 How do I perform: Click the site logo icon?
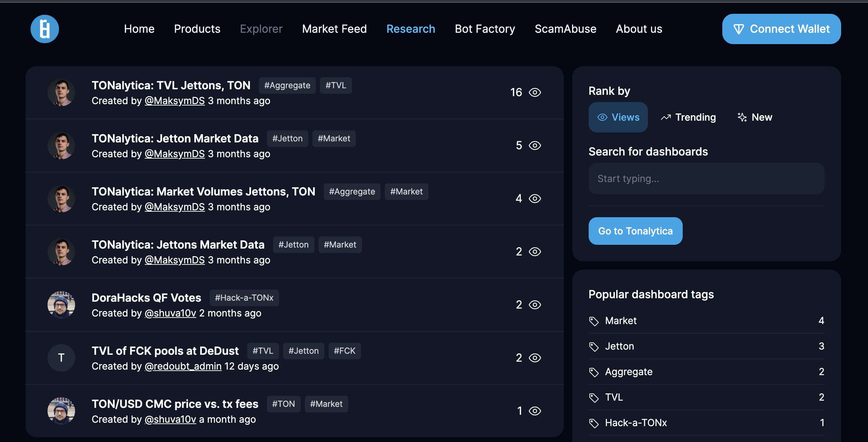coord(45,29)
